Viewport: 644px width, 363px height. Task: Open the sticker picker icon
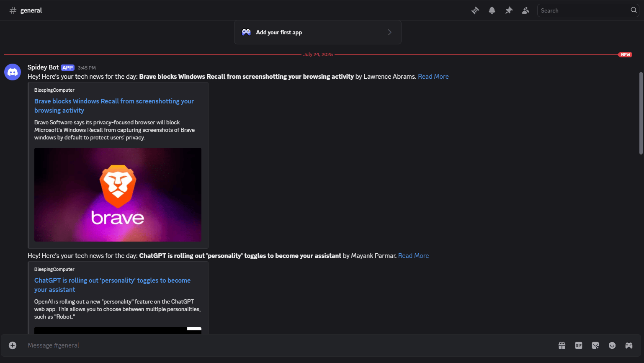click(x=595, y=345)
